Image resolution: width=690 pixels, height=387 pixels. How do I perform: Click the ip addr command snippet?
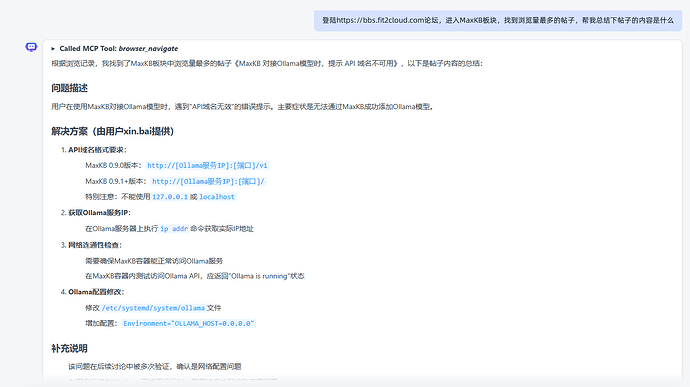tap(174, 229)
